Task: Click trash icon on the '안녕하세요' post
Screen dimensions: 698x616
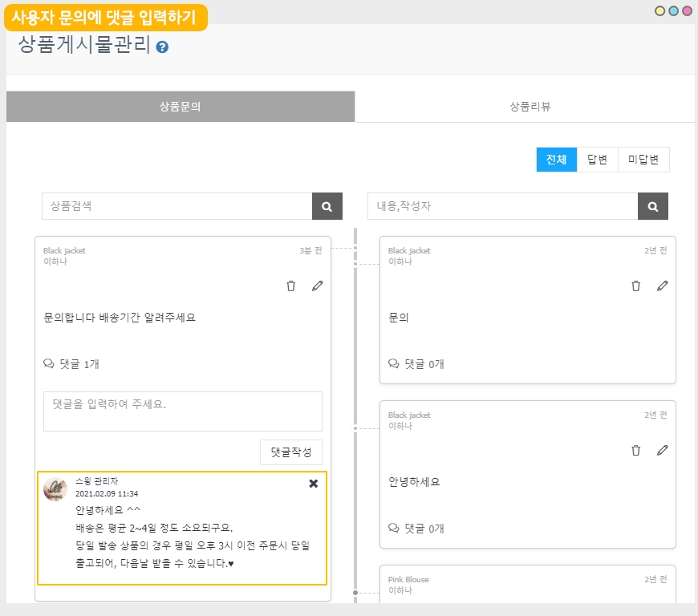Action: click(x=636, y=450)
